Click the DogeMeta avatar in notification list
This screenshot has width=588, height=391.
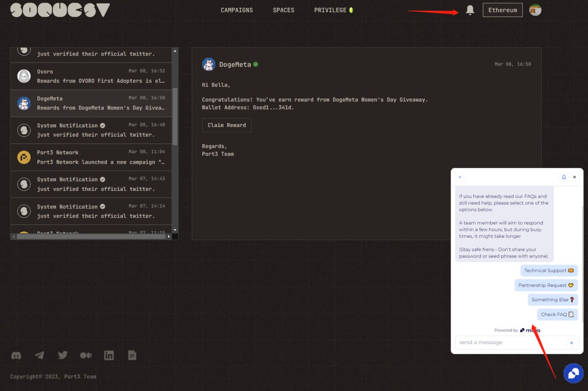[x=24, y=103]
